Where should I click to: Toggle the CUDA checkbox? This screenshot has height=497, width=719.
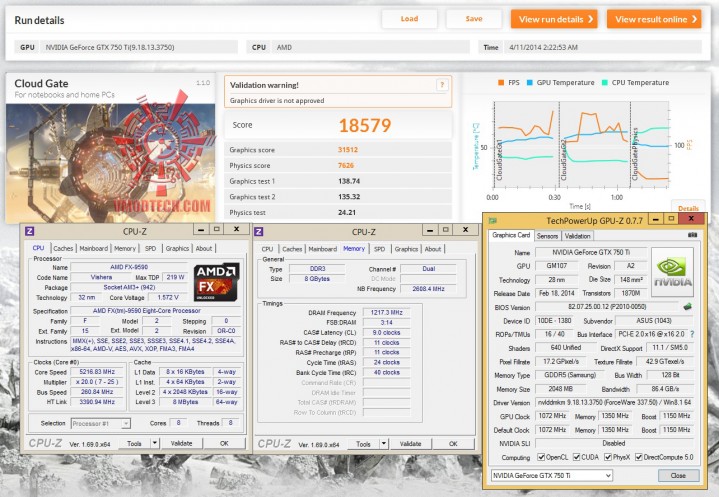[576, 457]
